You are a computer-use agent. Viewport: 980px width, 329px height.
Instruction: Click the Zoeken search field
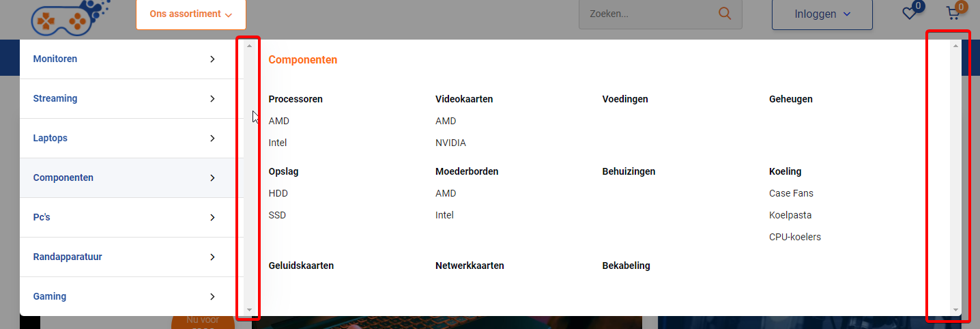point(648,14)
